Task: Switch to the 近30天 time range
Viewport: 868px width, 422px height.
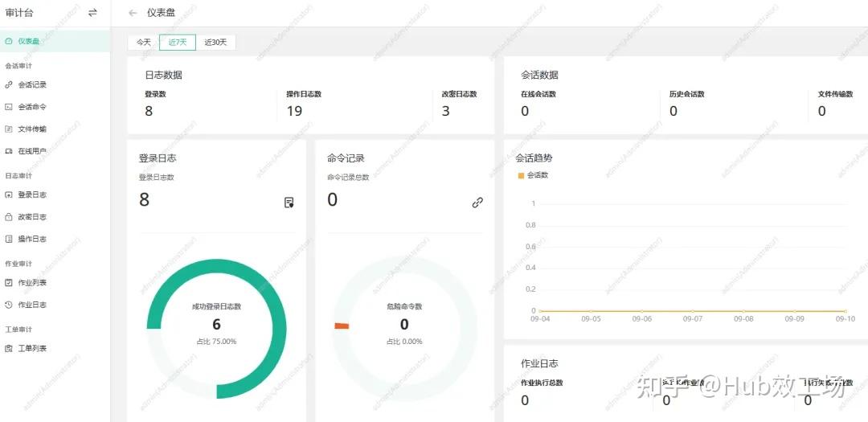Action: [x=215, y=43]
